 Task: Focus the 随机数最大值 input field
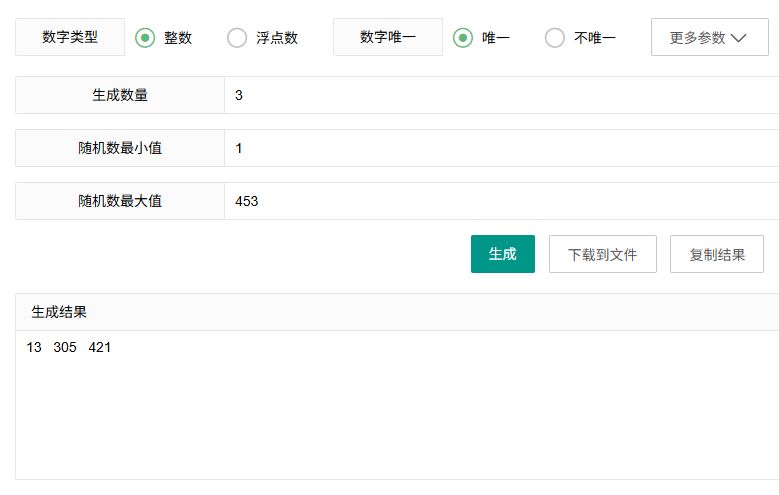tap(502, 201)
